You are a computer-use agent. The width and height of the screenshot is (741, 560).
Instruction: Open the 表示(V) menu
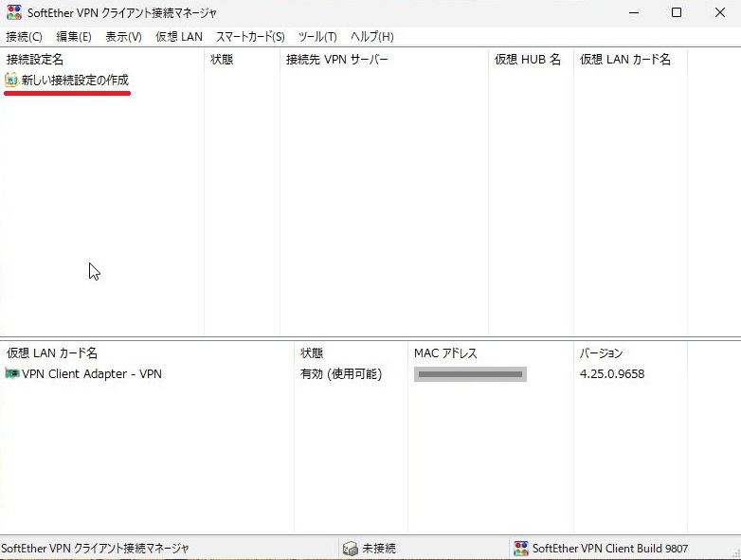[x=123, y=37]
